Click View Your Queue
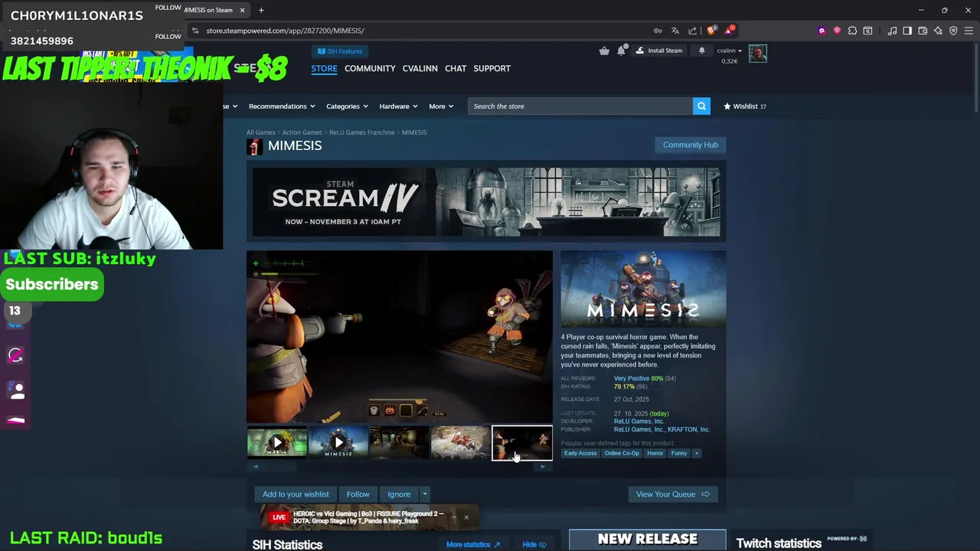The width and height of the screenshot is (980, 551). 672,494
